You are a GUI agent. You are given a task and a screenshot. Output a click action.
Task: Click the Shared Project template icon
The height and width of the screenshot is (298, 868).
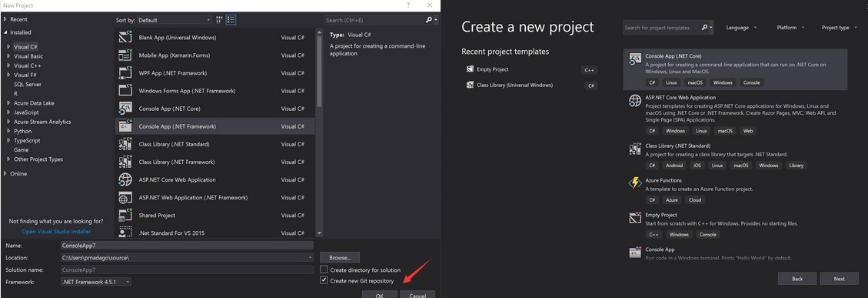tap(125, 215)
